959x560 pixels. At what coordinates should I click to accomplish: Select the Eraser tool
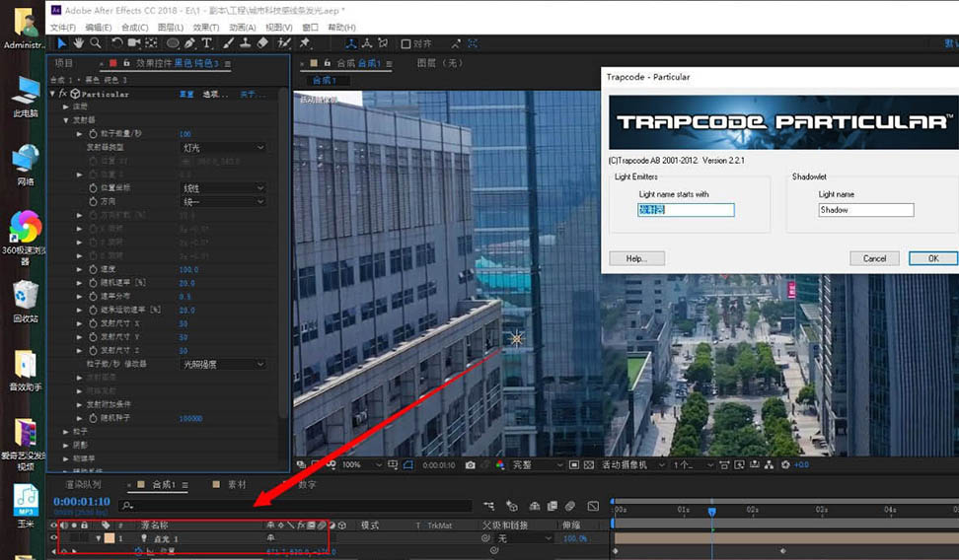pyautogui.click(x=262, y=43)
